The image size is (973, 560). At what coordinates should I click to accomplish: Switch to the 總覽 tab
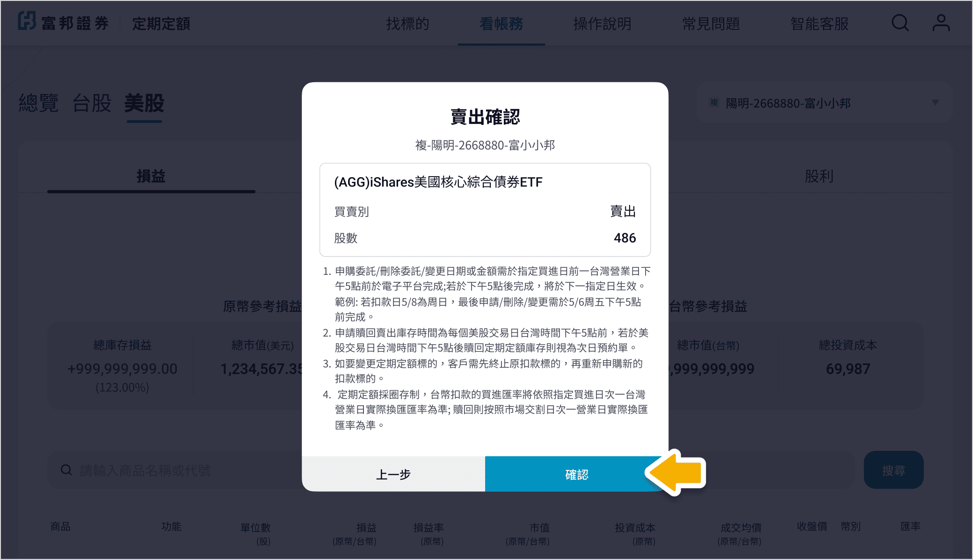point(38,103)
